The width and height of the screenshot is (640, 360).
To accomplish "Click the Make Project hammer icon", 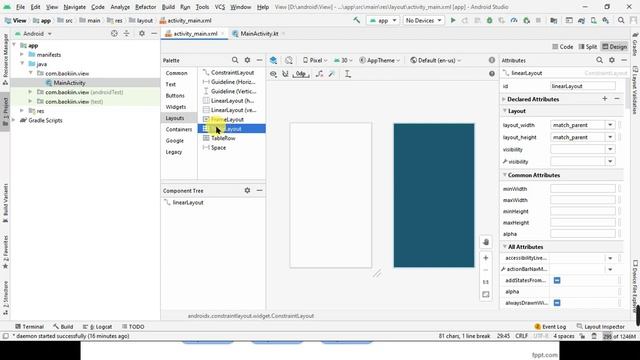I will (x=356, y=20).
